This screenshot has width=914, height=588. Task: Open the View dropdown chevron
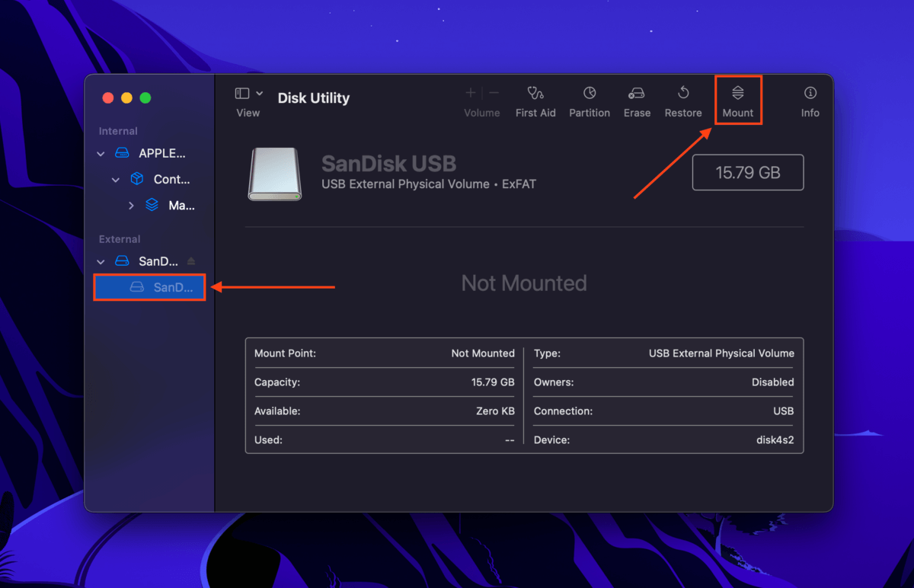(x=259, y=93)
